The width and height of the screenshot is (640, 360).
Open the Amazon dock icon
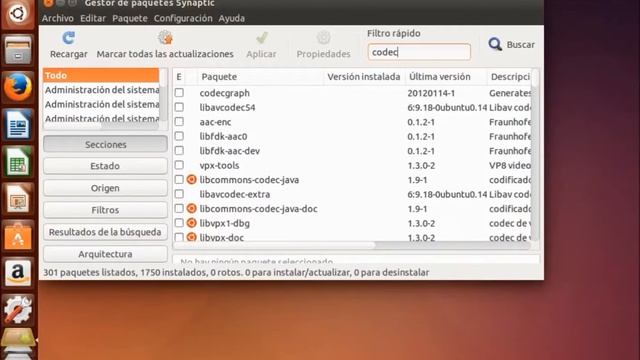(x=18, y=273)
